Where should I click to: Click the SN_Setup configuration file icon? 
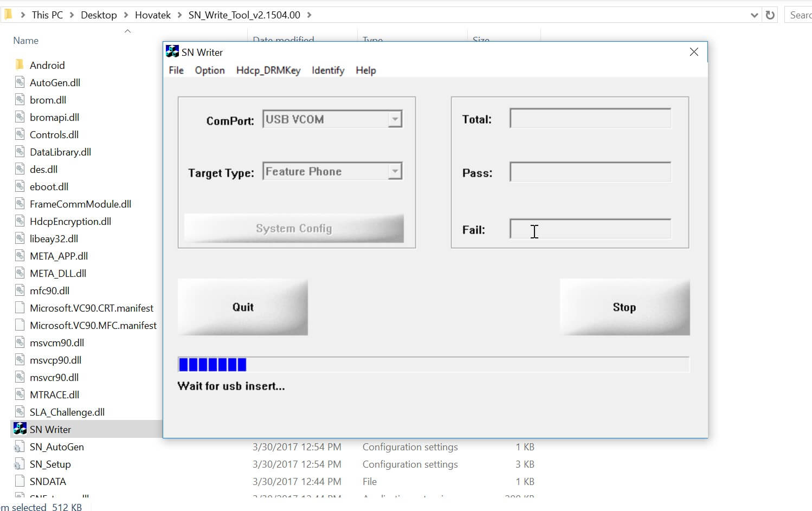pyautogui.click(x=20, y=464)
